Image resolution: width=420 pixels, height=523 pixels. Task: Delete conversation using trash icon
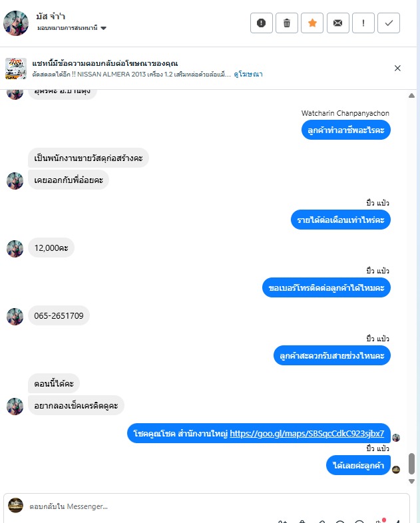point(287,23)
